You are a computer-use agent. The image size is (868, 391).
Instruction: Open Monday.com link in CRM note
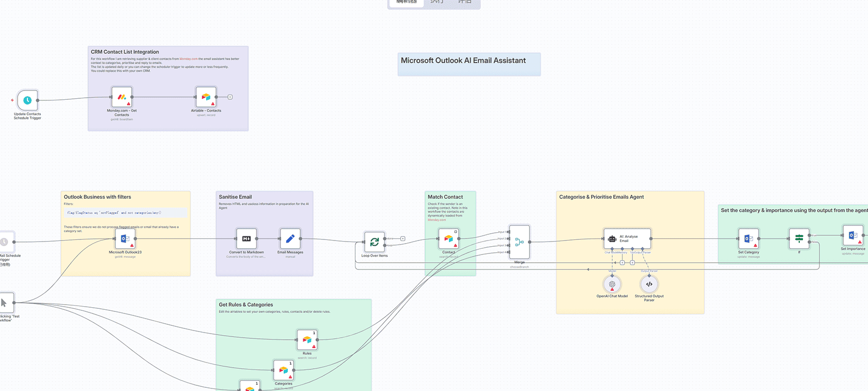[x=189, y=59]
